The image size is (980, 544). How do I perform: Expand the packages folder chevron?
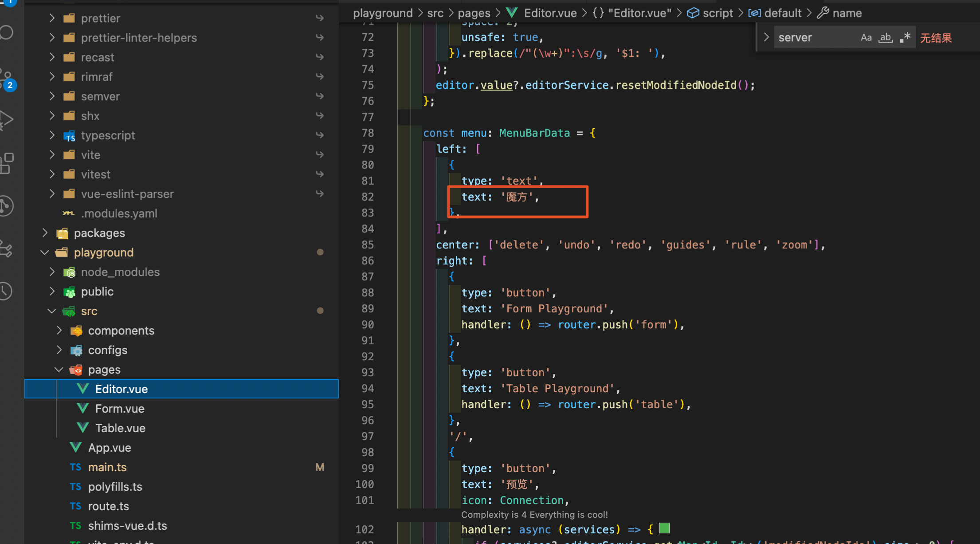[45, 233]
